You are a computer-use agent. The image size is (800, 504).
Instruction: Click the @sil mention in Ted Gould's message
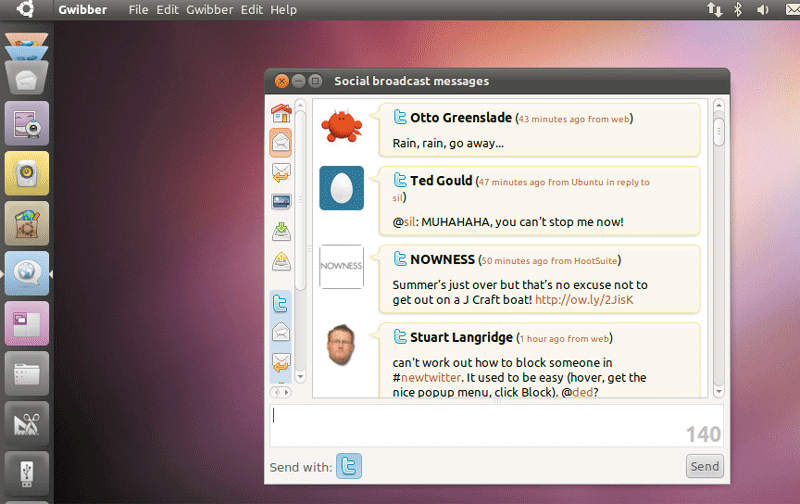point(410,221)
